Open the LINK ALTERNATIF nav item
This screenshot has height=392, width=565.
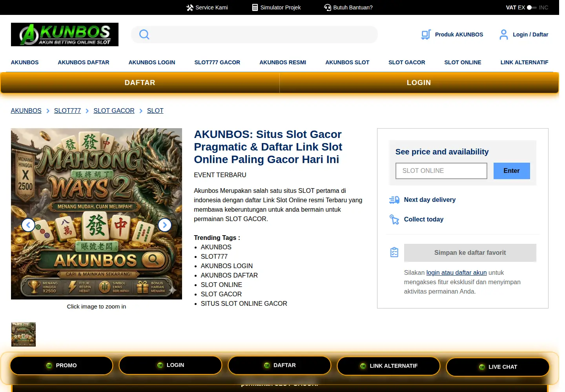coord(524,62)
